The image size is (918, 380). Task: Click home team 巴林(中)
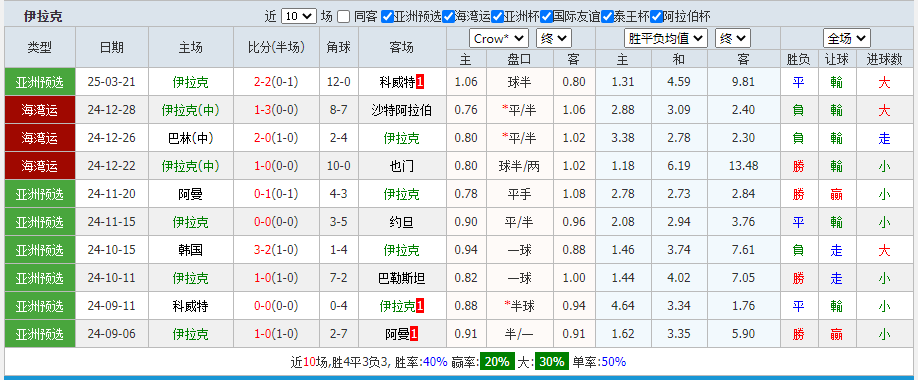coord(190,138)
